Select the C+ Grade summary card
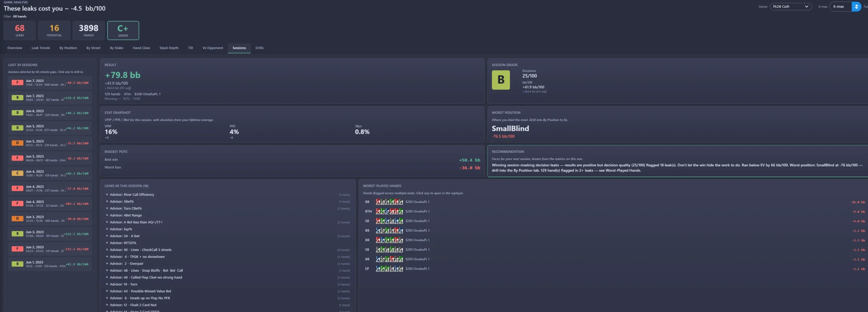This screenshot has height=312, width=868. coord(123,30)
